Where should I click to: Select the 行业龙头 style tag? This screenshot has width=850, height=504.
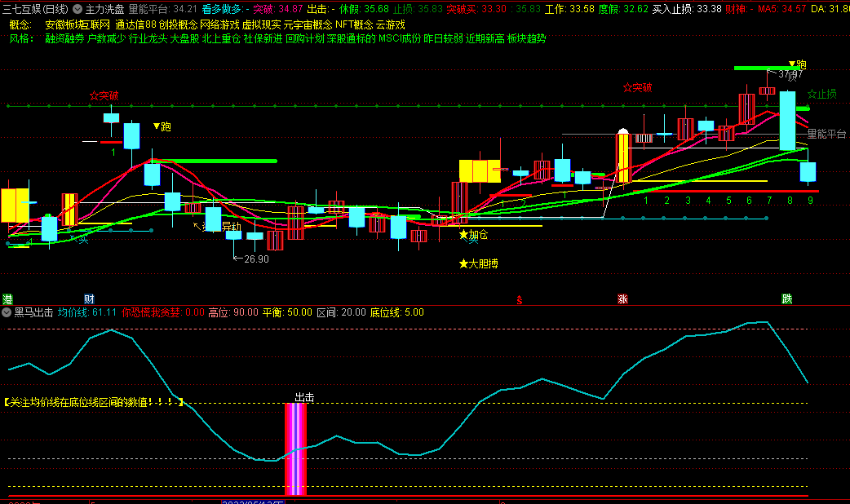[x=148, y=38]
